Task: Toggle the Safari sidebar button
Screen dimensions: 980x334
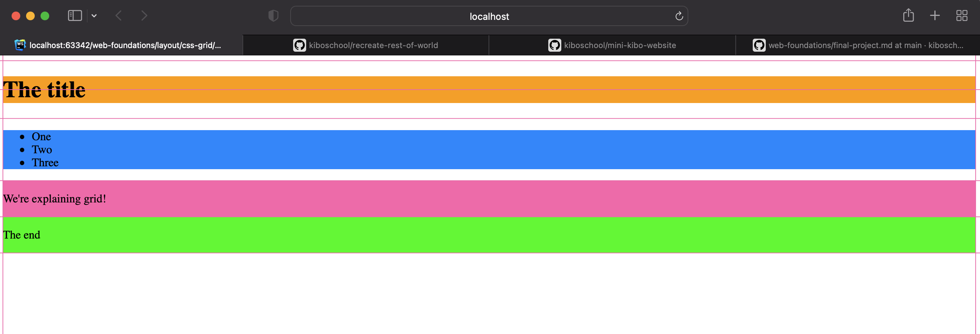Action: pos(75,16)
